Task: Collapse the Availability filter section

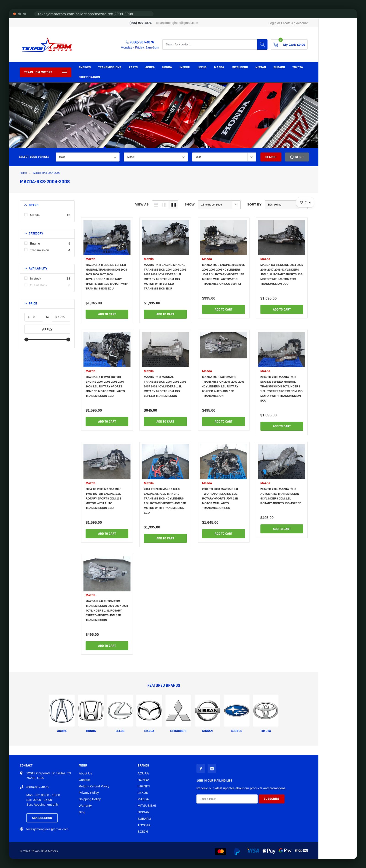Action: point(47,269)
